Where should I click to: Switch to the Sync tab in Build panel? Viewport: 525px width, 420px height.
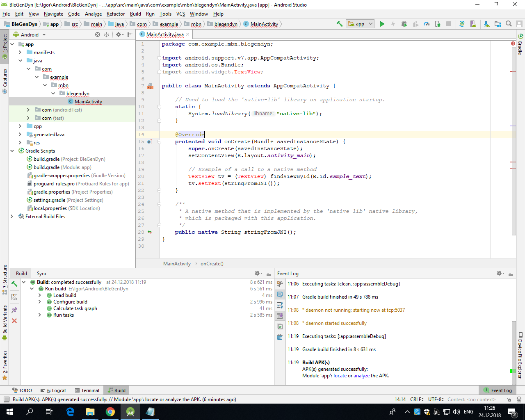click(42, 273)
